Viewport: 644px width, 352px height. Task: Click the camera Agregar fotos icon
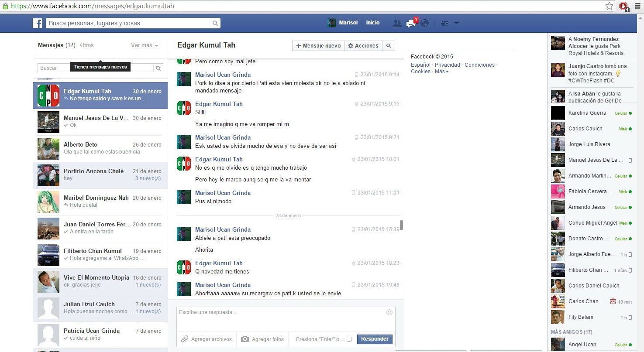coord(245,339)
